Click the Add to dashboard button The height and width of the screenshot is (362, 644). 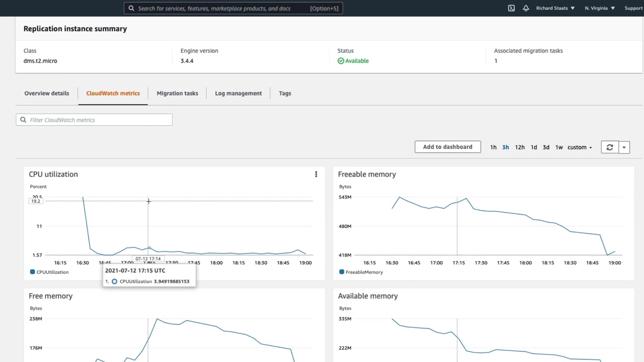click(447, 147)
